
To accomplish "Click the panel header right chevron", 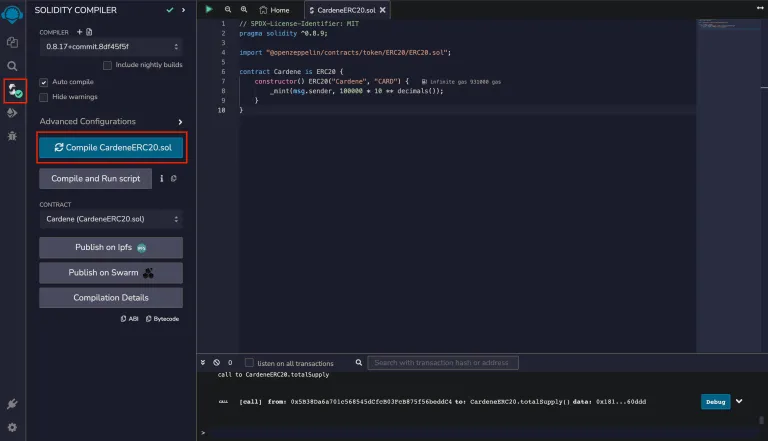I will (x=184, y=10).
